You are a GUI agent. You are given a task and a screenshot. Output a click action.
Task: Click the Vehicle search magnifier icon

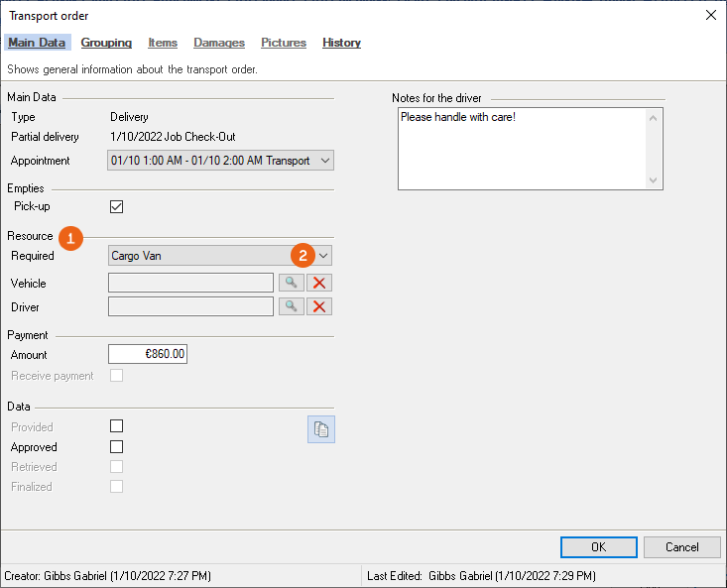pos(291,283)
